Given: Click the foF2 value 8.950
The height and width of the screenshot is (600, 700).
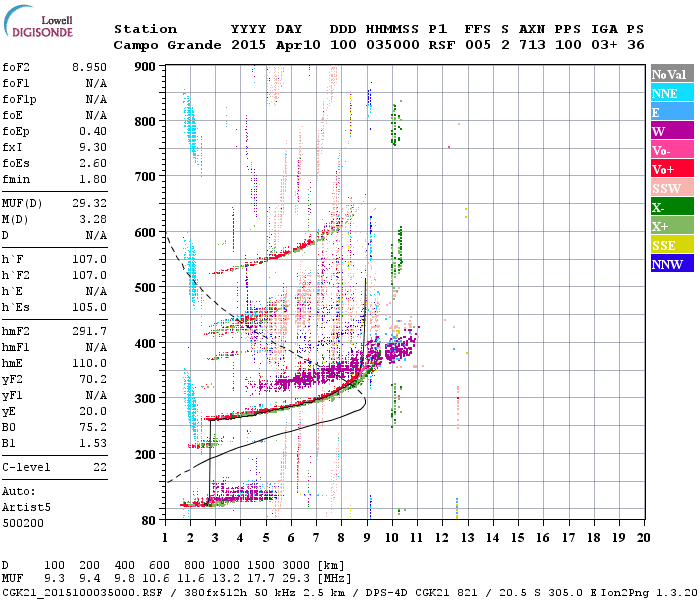Looking at the screenshot, I should point(89,67).
